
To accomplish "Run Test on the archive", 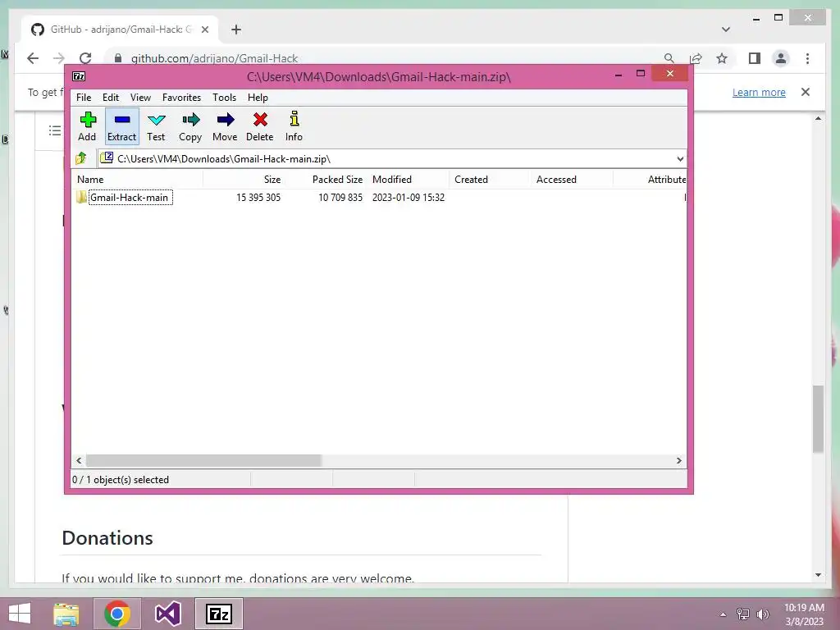I will [156, 126].
